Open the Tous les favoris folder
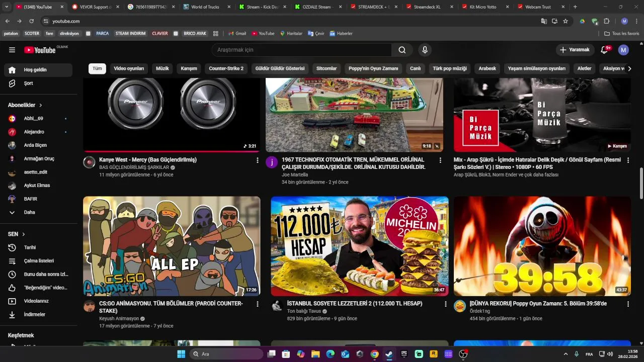644x362 pixels. coord(622,33)
